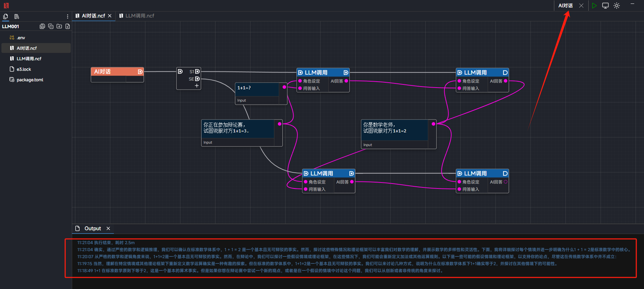
Task: Open package.toml in the file tree
Action: (x=30, y=80)
